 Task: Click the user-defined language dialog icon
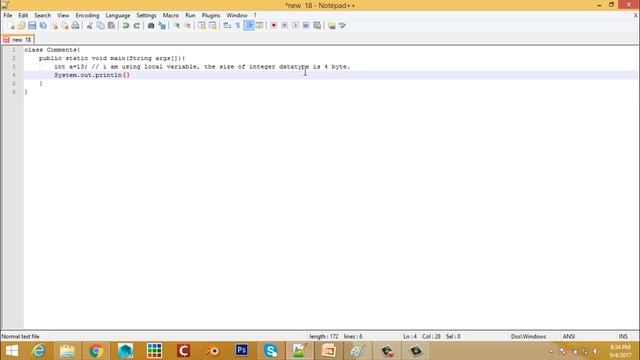point(260,26)
